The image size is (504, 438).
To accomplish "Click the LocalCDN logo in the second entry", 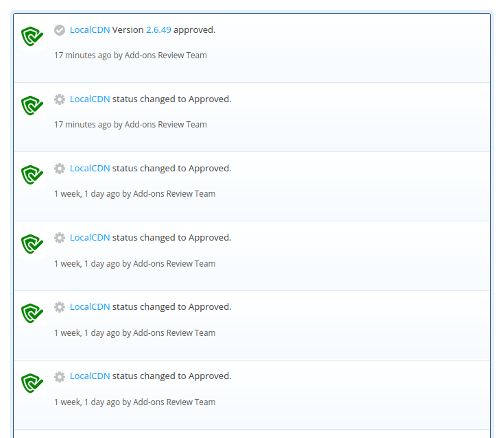I will pos(32,106).
